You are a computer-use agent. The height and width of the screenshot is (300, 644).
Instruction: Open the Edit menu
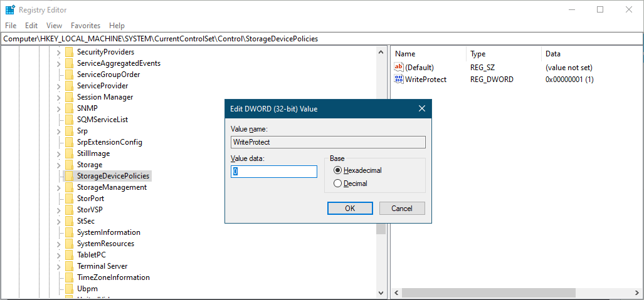pos(31,26)
